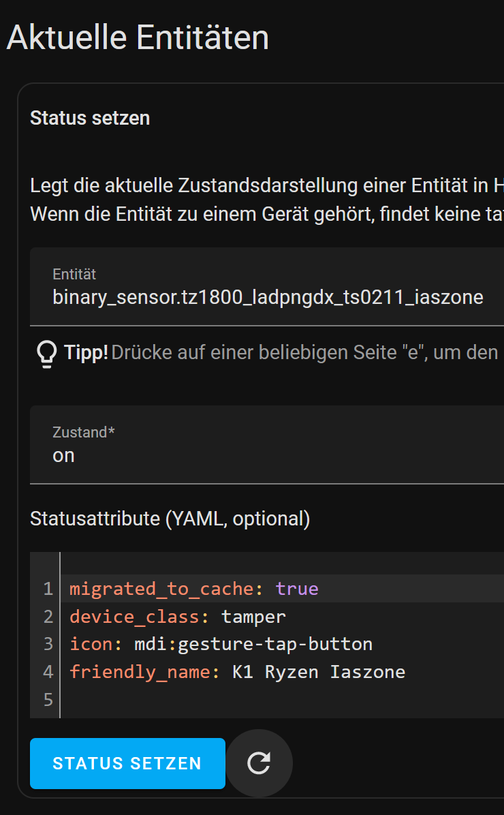Click the 'true' value in YAML editor

(x=297, y=589)
